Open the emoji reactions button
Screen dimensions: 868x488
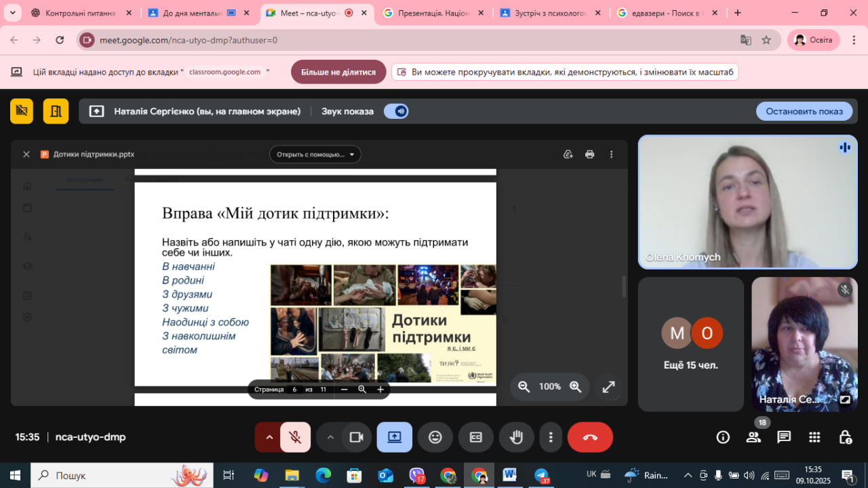tap(435, 437)
